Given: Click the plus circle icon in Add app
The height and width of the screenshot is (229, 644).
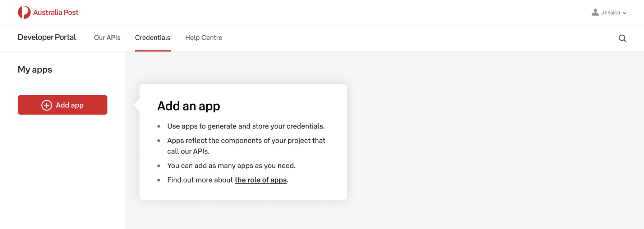Looking at the screenshot, I should pos(47,105).
